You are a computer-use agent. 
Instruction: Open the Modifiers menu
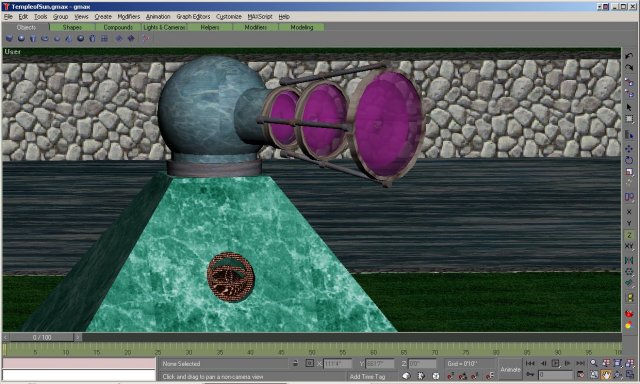point(129,17)
